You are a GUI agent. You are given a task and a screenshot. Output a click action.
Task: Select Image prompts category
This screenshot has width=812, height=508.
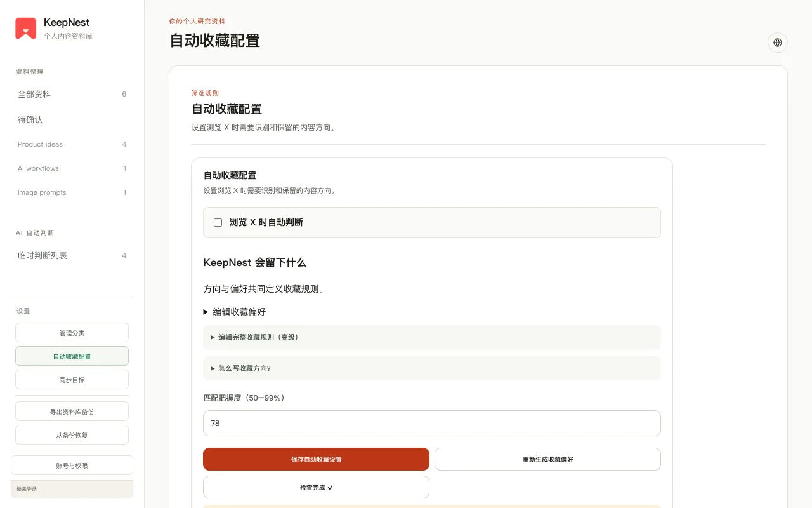[72, 192]
